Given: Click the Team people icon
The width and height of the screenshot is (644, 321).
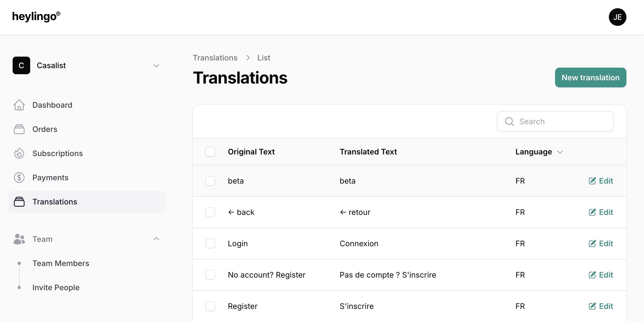Looking at the screenshot, I should tap(19, 239).
